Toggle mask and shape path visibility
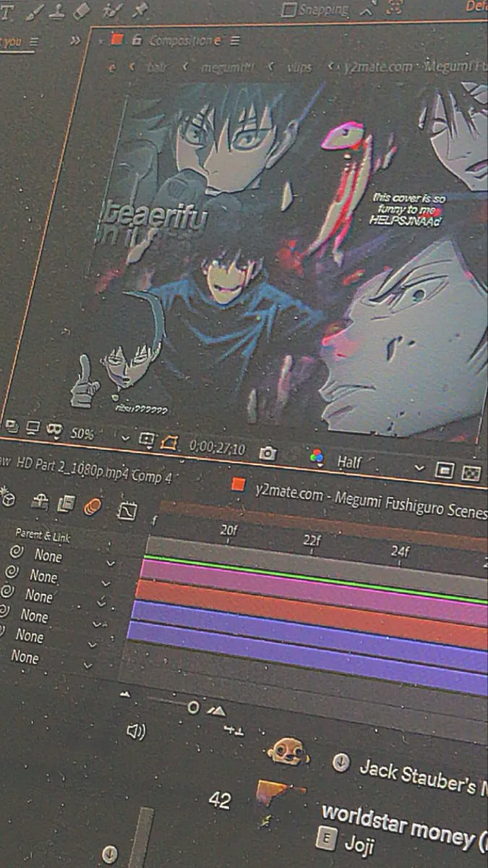The image size is (488, 868). coord(54,430)
